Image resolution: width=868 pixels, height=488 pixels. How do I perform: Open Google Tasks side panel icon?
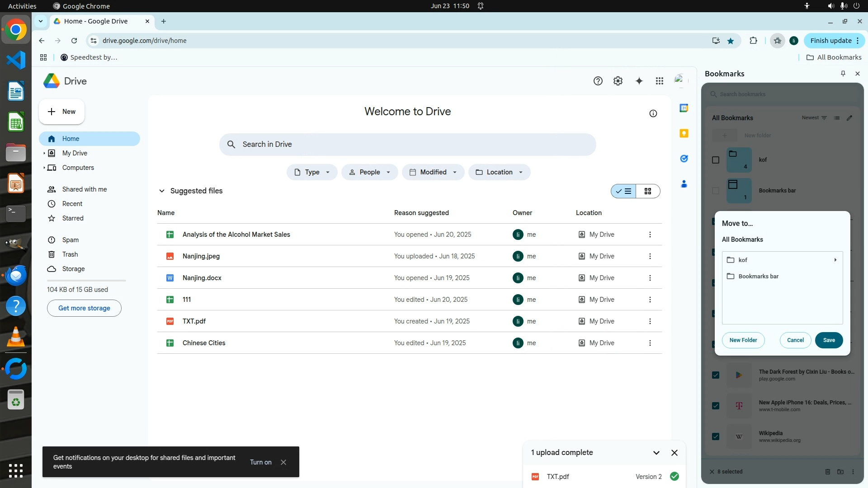tap(684, 159)
